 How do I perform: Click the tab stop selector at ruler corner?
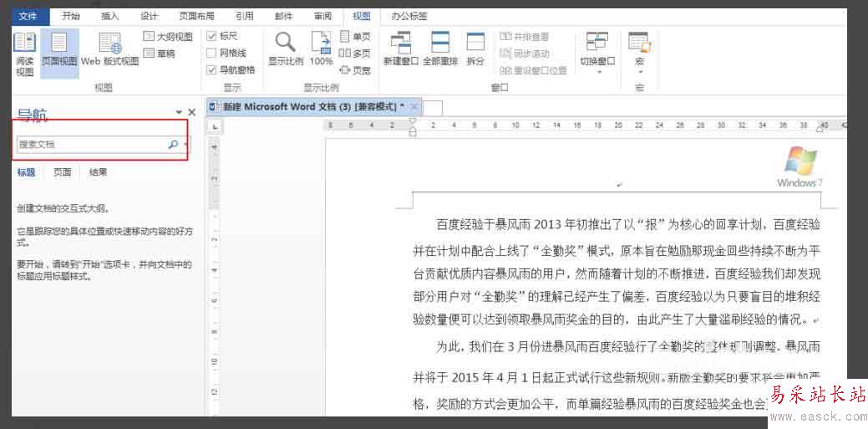[215, 127]
